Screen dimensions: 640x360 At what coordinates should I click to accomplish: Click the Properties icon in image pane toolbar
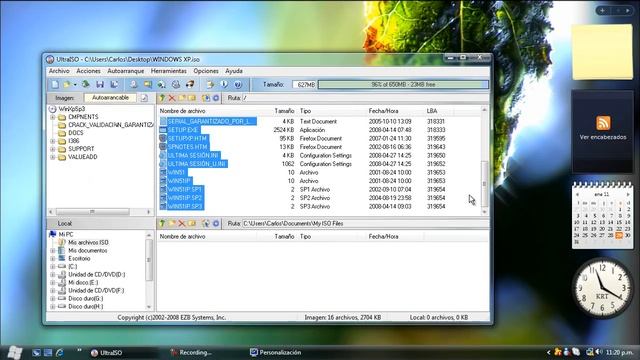[x=206, y=98]
